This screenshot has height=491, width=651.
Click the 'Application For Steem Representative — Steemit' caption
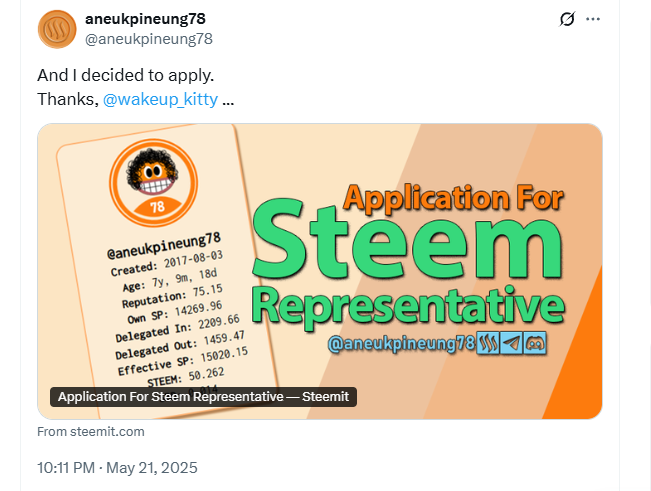203,397
